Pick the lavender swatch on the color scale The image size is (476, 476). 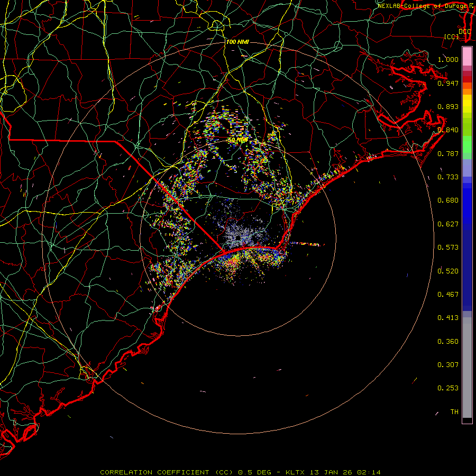point(467,168)
